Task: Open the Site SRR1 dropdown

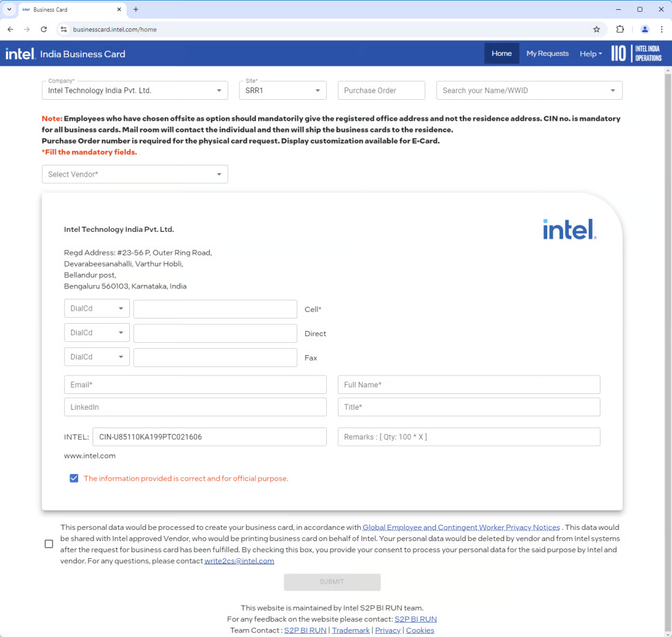Action: tap(282, 91)
